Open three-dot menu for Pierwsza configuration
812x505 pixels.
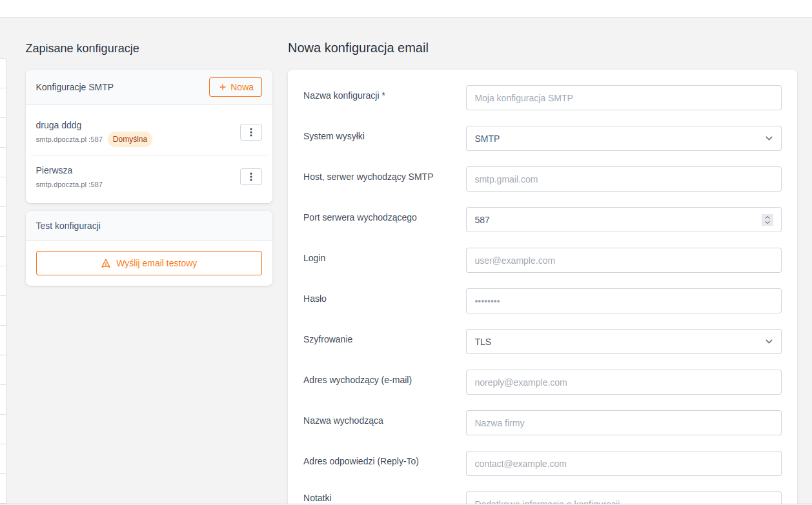coord(250,177)
